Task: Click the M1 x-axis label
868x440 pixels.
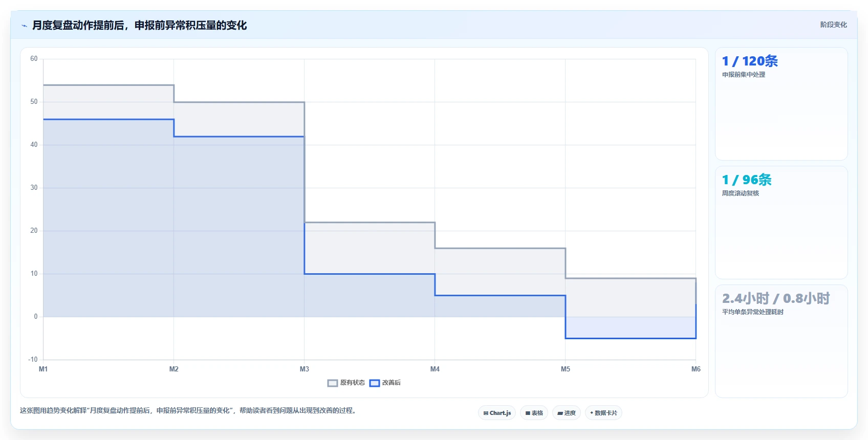Action: click(44, 369)
